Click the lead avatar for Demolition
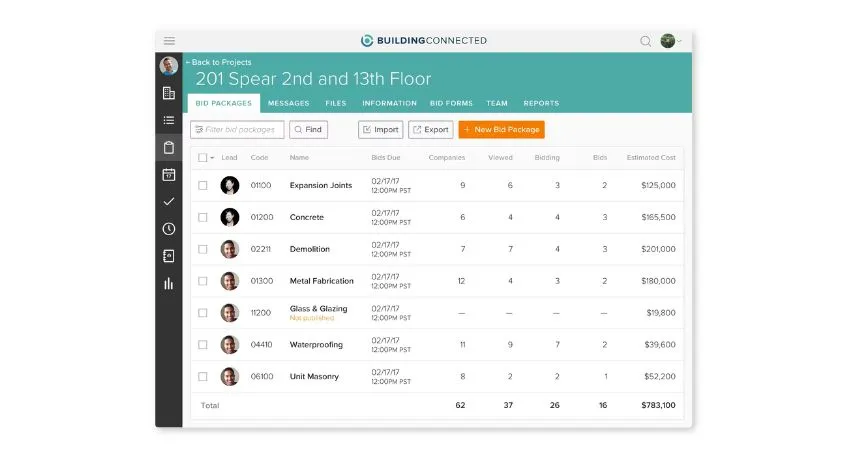This screenshot has width=847, height=460. (x=230, y=249)
